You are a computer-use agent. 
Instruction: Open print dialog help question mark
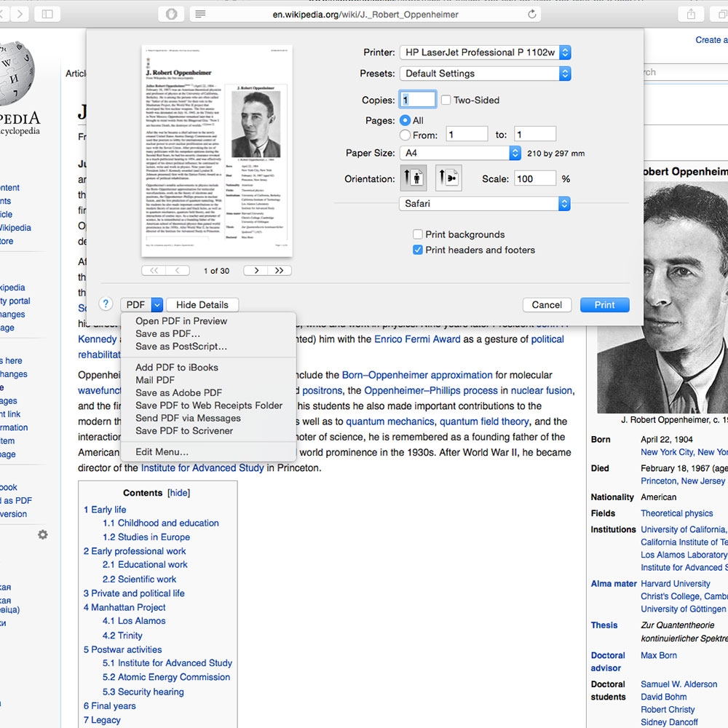click(x=106, y=304)
